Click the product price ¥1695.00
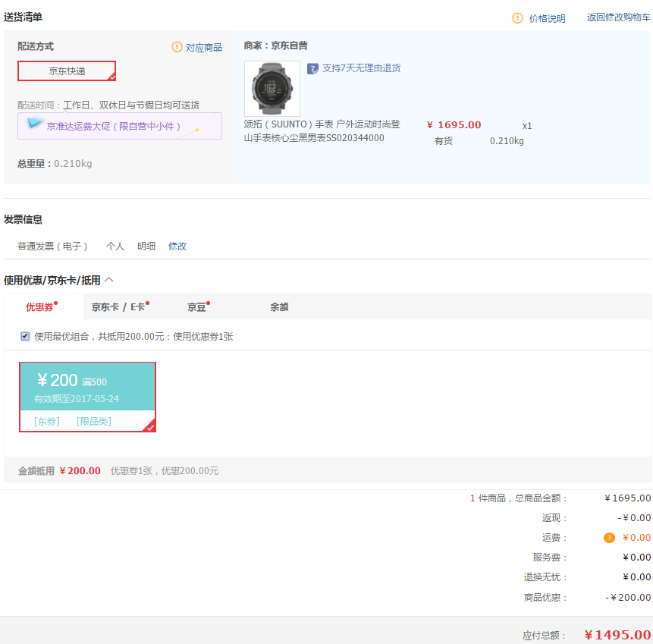653x644 pixels. (454, 125)
